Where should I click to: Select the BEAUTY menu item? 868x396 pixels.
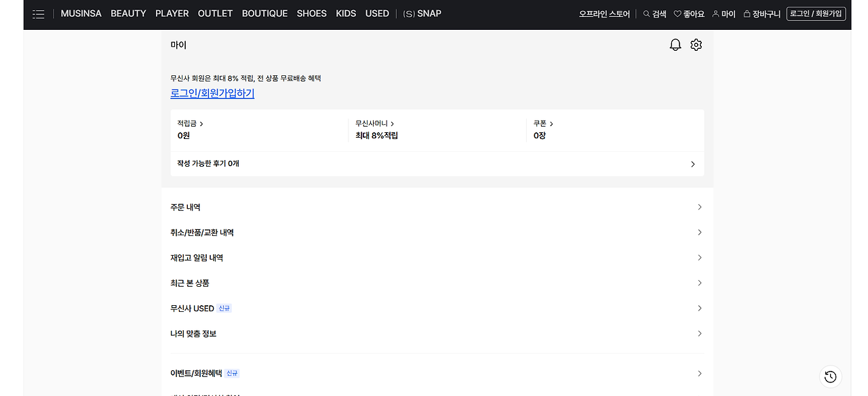click(x=128, y=14)
